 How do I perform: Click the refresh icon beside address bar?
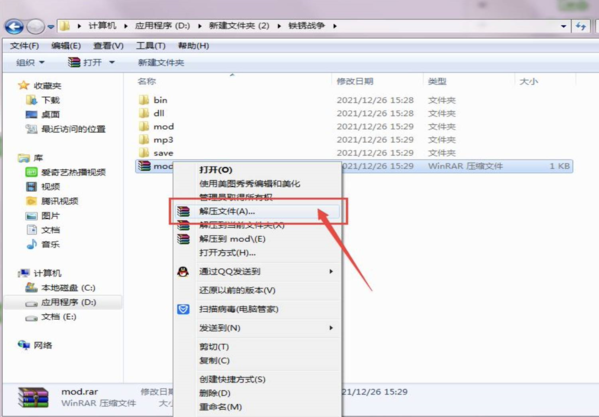(581, 26)
